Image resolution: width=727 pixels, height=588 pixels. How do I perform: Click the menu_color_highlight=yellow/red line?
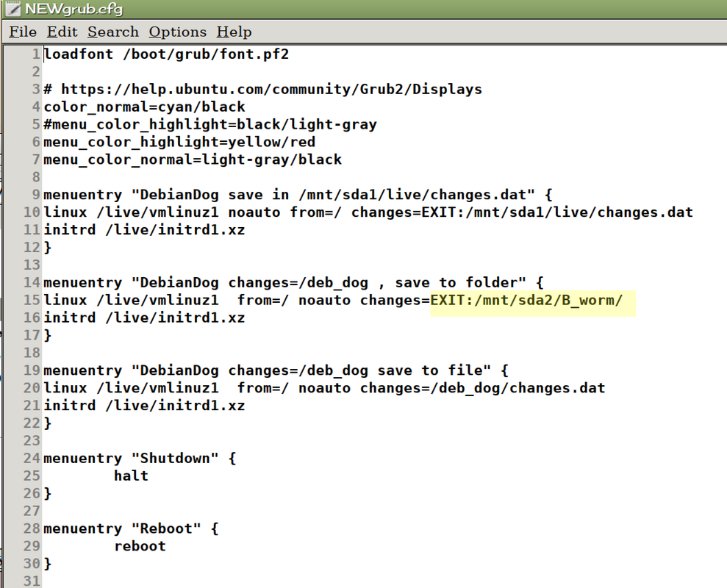pyautogui.click(x=179, y=142)
